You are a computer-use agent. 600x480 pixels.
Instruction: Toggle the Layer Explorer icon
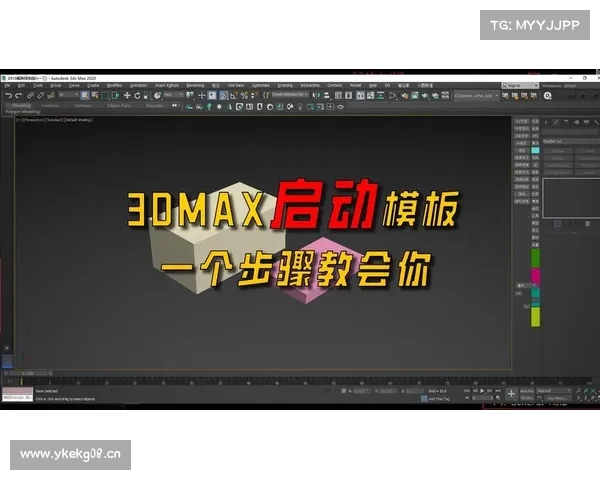pos(348,95)
